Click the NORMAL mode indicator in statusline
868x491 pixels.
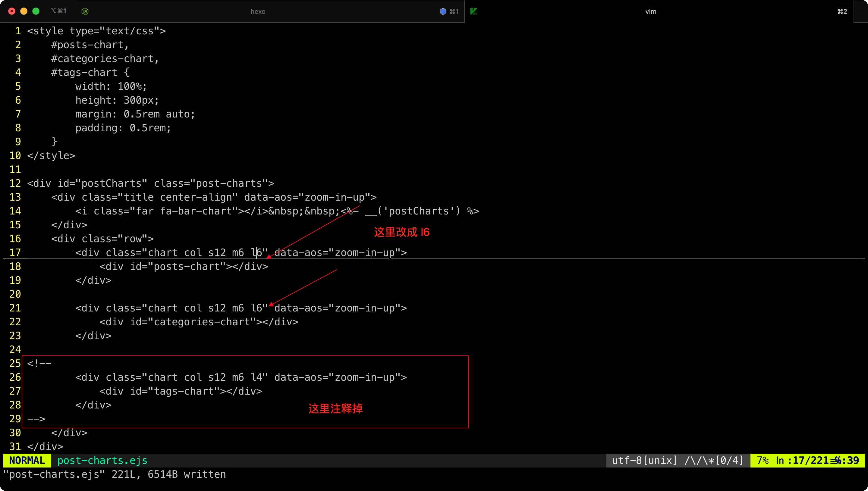click(27, 460)
